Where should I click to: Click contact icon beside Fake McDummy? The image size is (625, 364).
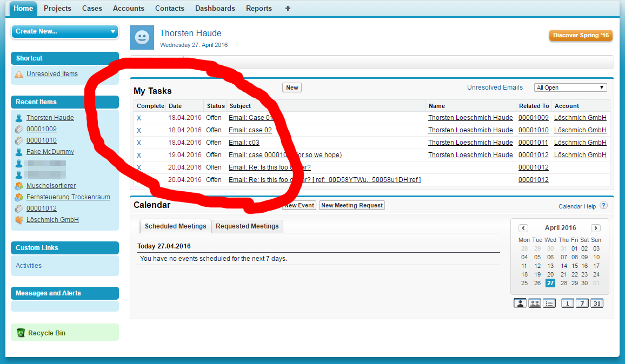(19, 152)
